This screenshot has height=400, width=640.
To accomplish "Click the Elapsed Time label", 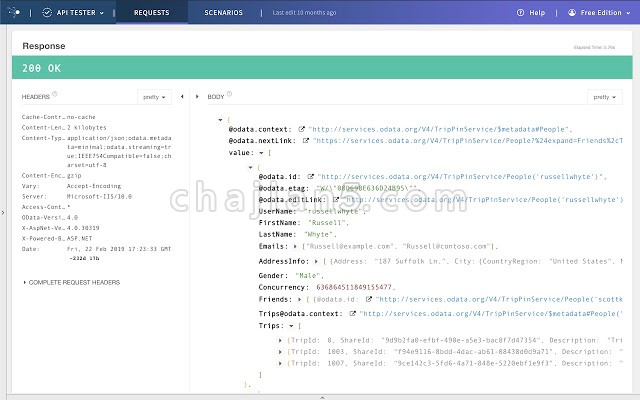I will tap(594, 47).
